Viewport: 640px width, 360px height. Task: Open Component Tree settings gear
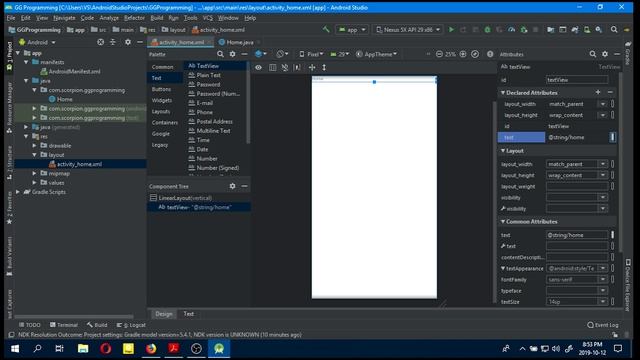pyautogui.click(x=232, y=186)
